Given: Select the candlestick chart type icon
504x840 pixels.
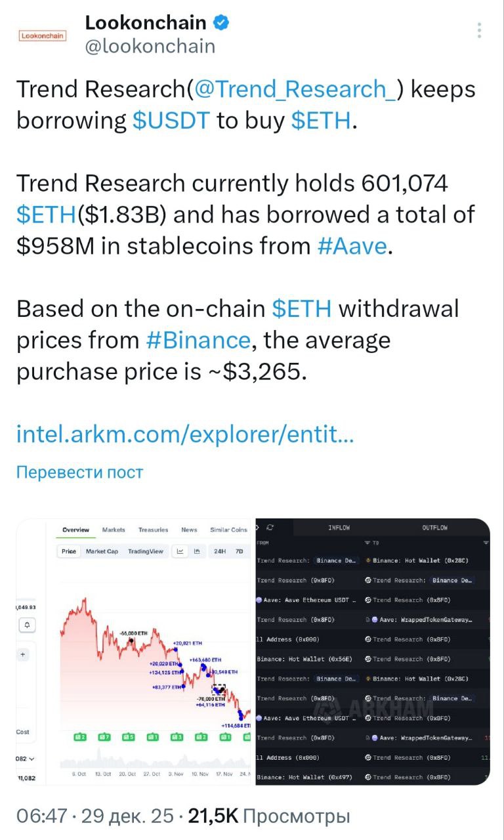Looking at the screenshot, I should click(x=196, y=551).
